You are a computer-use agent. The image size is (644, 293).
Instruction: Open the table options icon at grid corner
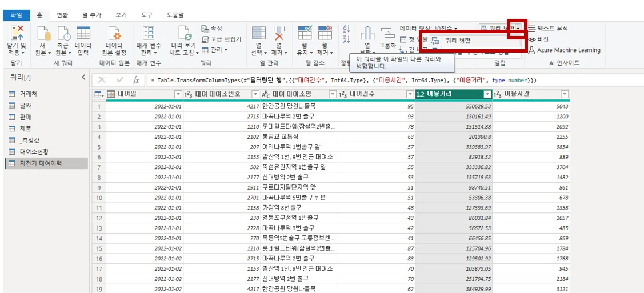tap(99, 94)
